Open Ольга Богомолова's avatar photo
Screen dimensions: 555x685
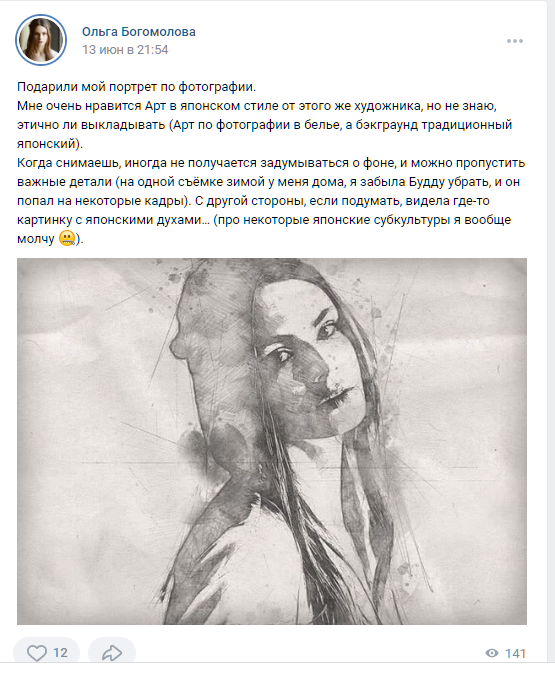tap(41, 40)
